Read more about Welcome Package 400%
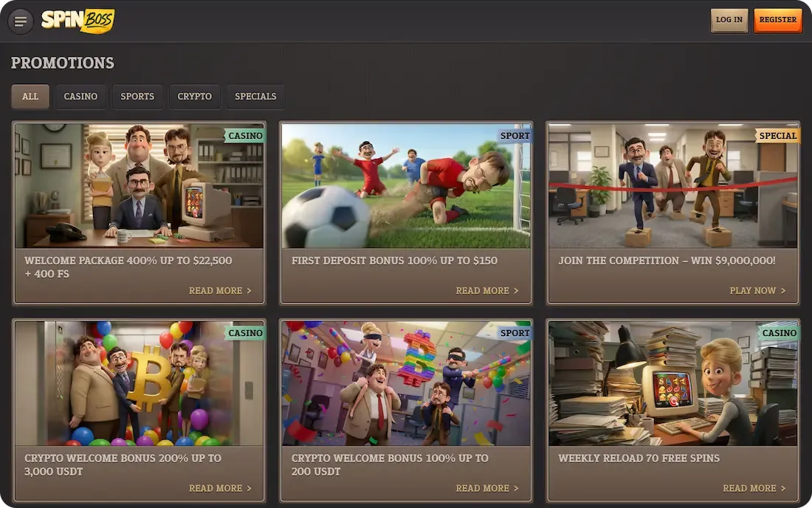This screenshot has height=508, width=812. point(220,291)
